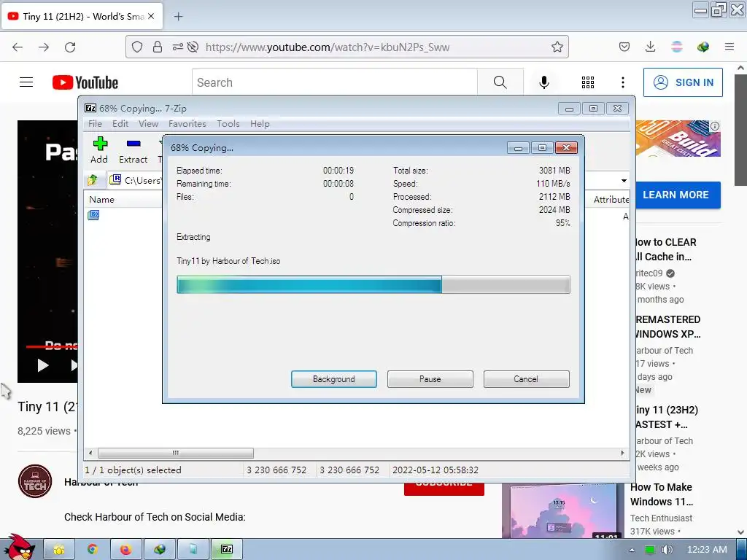Go up one folder in 7-Zip
Screen dimensions: 747x560
point(93,180)
